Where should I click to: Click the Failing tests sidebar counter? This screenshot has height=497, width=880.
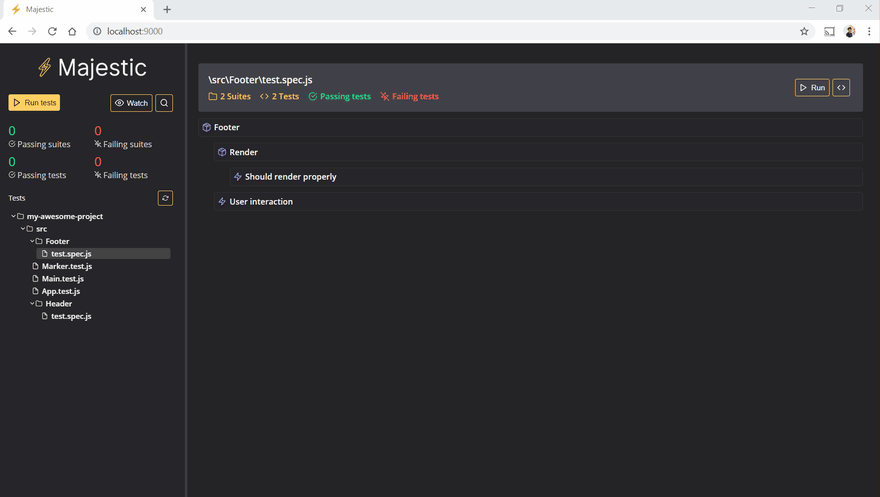[121, 168]
